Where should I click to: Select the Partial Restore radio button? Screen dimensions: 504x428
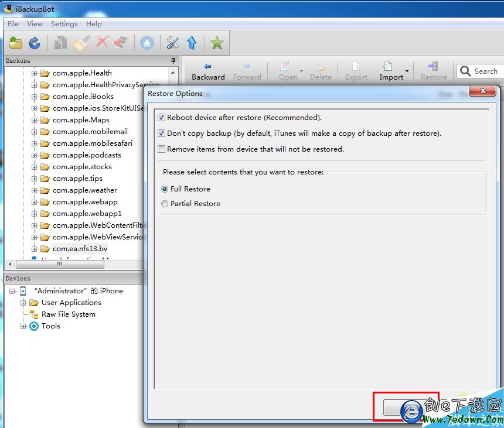click(165, 204)
